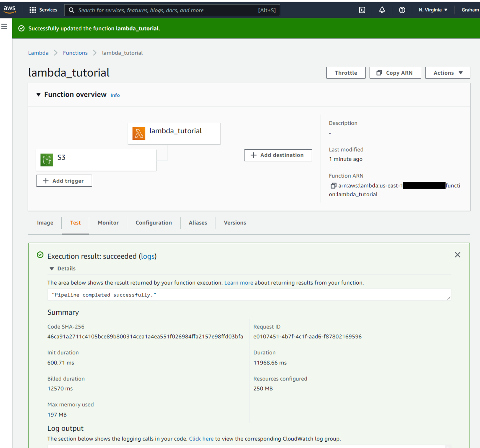Switch to the Monitor tab
The width and height of the screenshot is (480, 448).
click(x=108, y=223)
